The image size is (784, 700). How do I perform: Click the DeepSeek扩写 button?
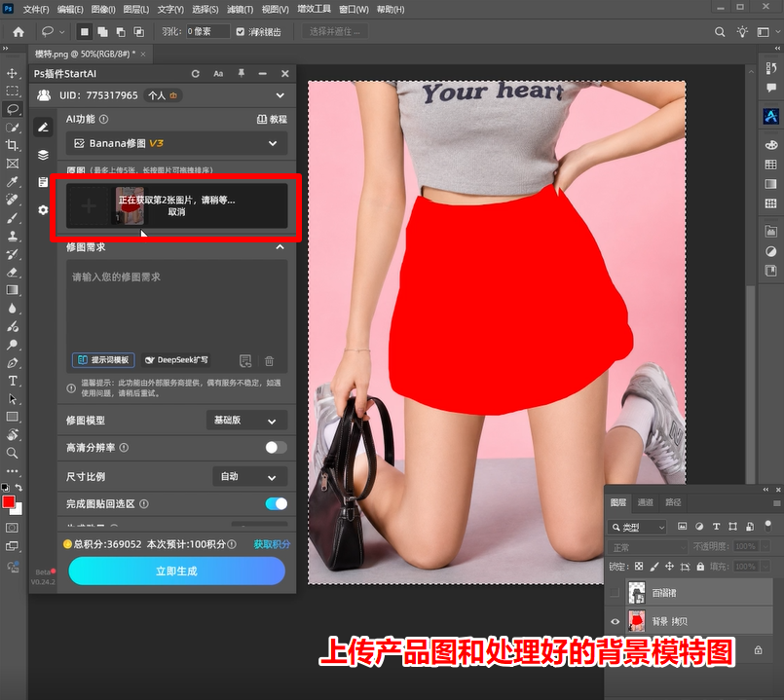pos(176,360)
